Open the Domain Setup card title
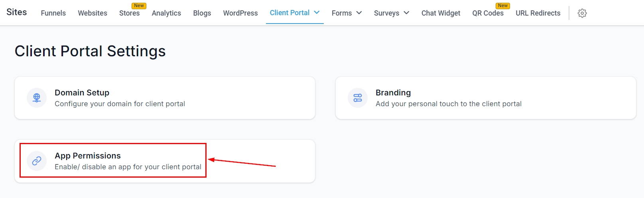The height and width of the screenshot is (198, 644). coord(82,93)
